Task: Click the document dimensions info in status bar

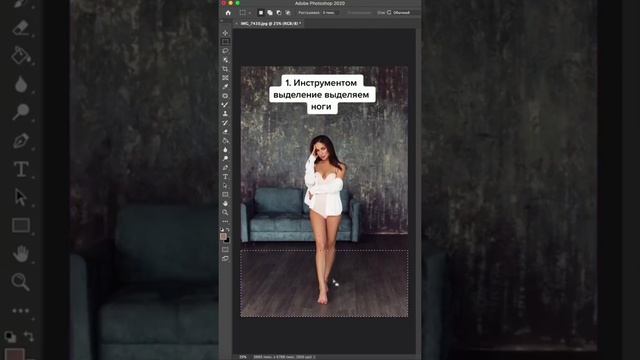Action: pos(284,357)
